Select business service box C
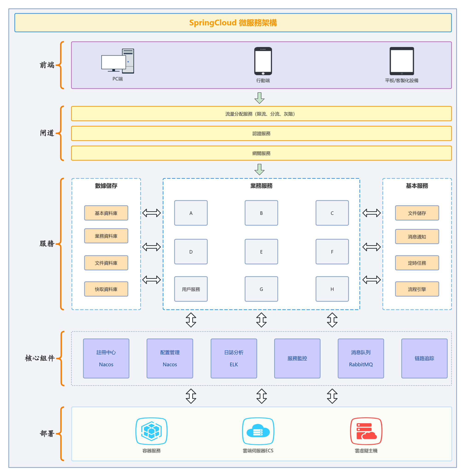 [x=332, y=213]
